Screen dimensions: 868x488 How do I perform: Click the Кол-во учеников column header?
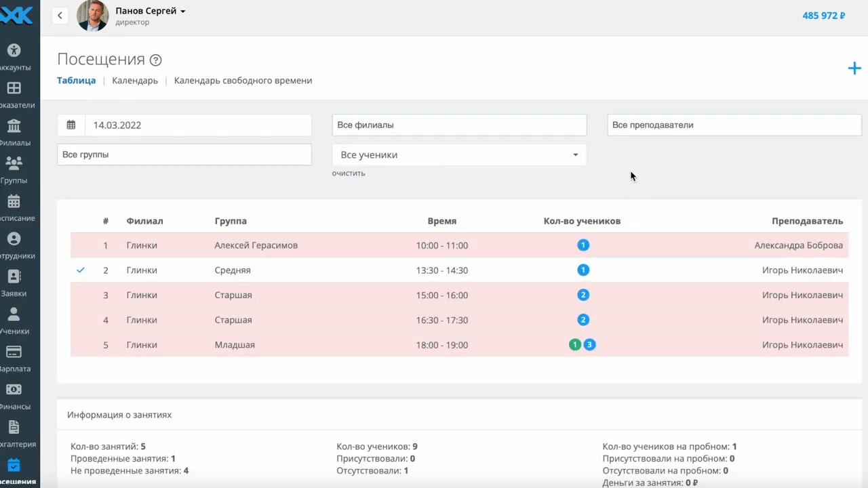[582, 221]
